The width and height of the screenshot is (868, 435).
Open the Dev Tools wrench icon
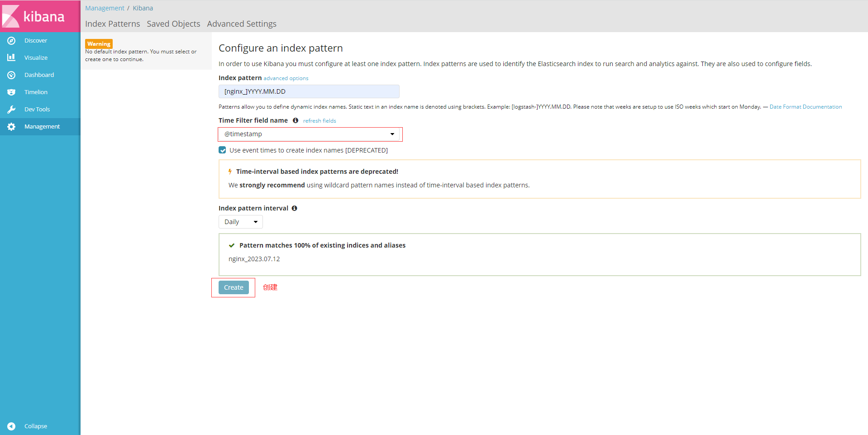[11, 110]
